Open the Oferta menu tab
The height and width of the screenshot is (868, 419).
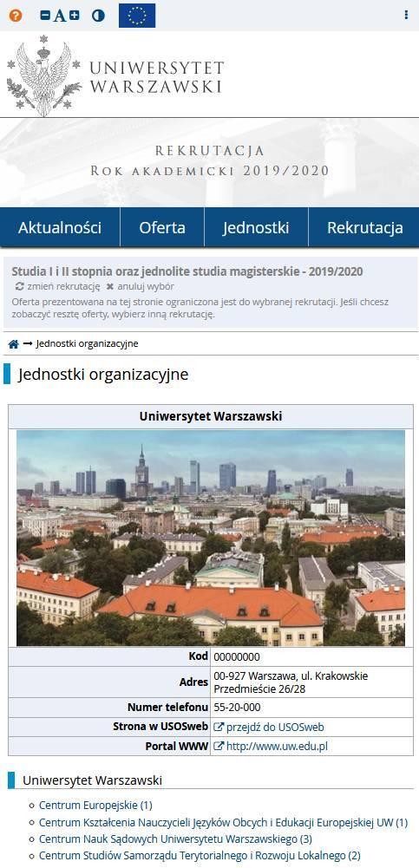[x=162, y=227]
